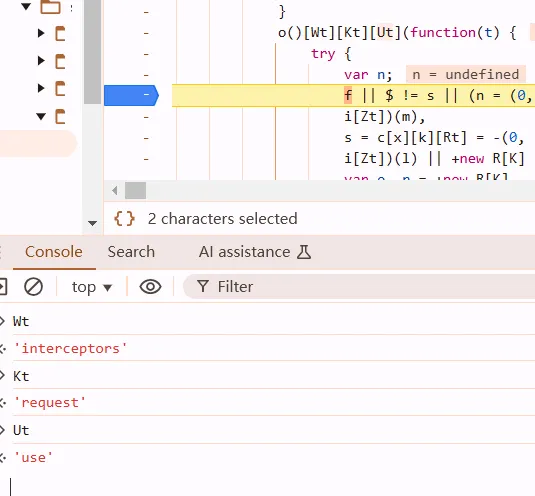This screenshot has width=535, height=496.
Task: Click the 'use' console output
Action: click(33, 457)
